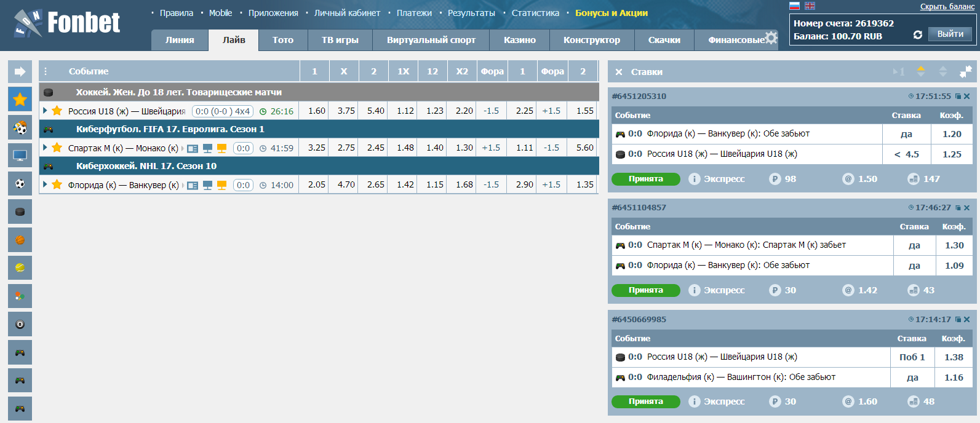Open blue monitor icon for Флорида — Ванкувер
Screen dimensions: 980x423
coord(207,185)
